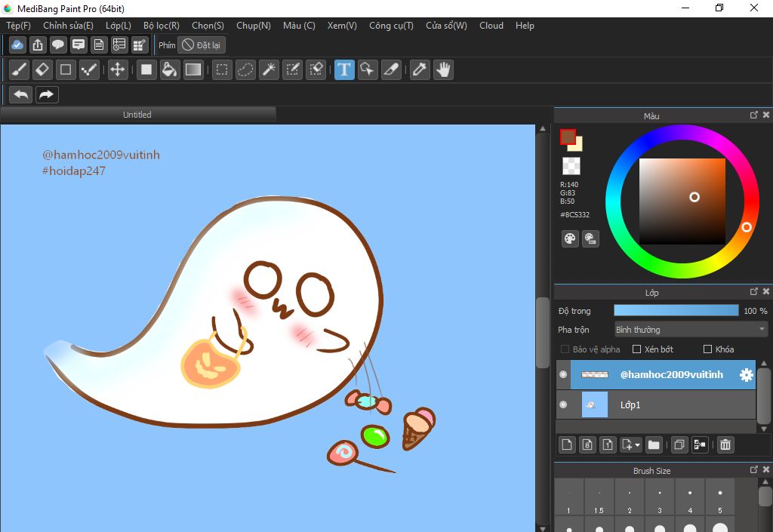773x532 pixels.
Task: Click the export upload icon
Action: 38,45
